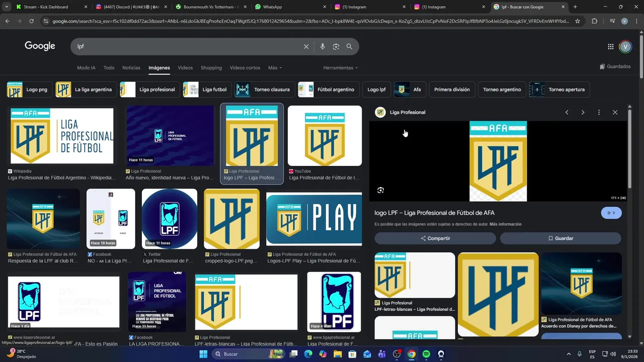This screenshot has width=644, height=362.
Task: Open three-dot options in image preview panel
Action: [x=599, y=112]
